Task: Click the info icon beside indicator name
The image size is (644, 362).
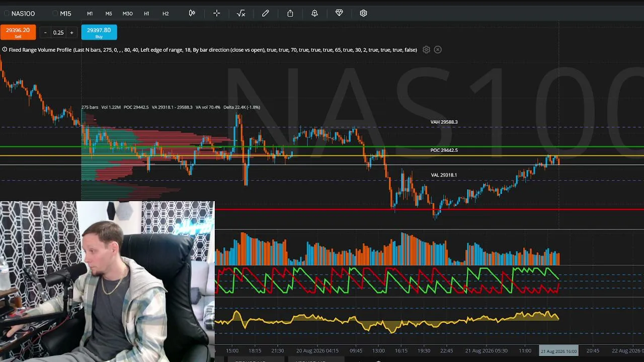Action: (5, 50)
